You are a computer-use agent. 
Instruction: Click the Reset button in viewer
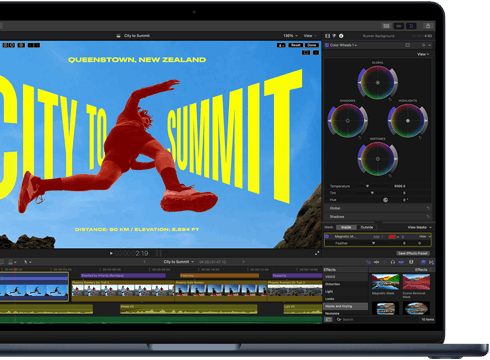pos(295,45)
